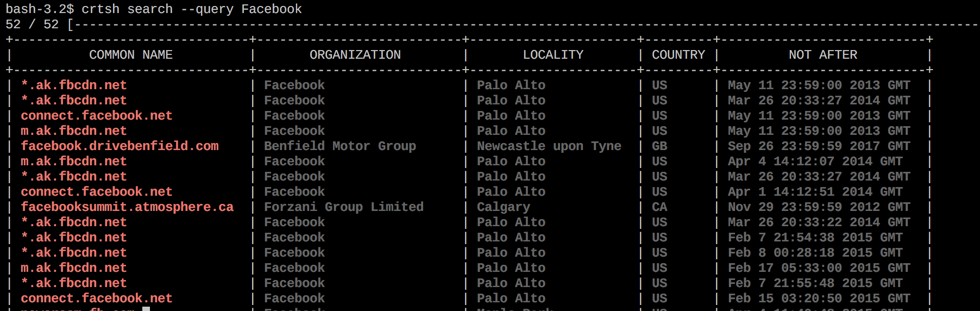Click Facebook organization in Feb 17 2015 row
This screenshot has height=311, width=980.
[x=294, y=268]
